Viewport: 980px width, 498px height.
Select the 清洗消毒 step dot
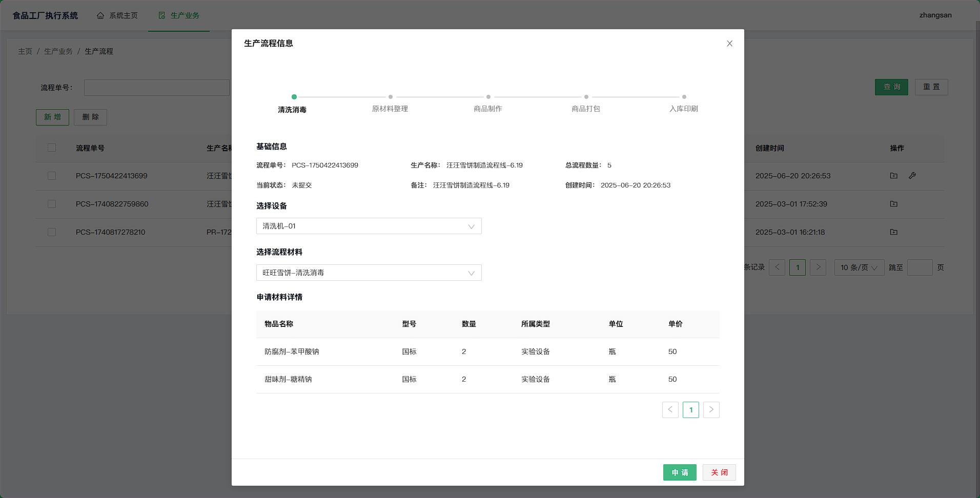294,97
